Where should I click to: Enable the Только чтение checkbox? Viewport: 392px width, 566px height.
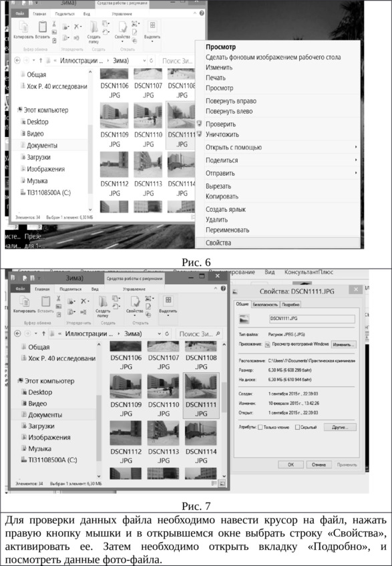click(260, 428)
